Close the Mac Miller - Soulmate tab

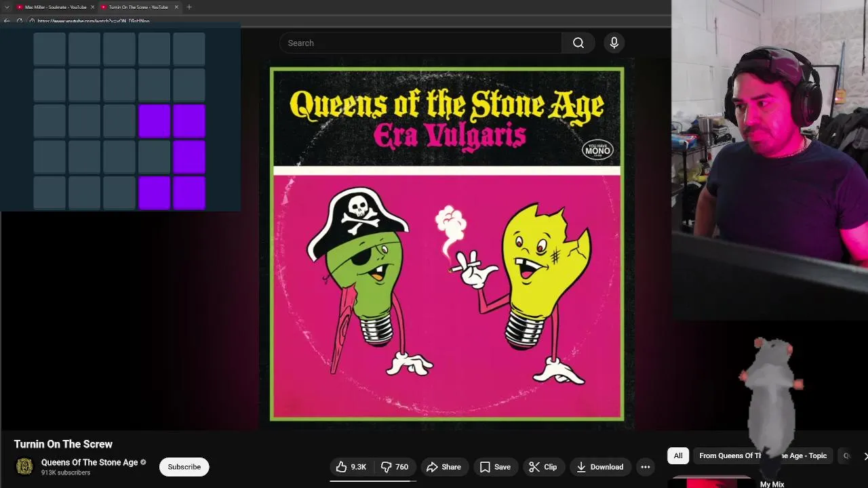coord(92,7)
